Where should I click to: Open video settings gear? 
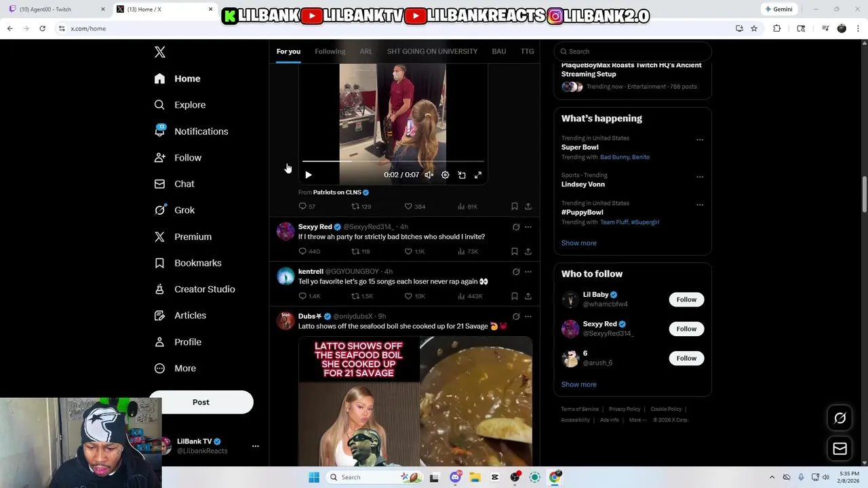pyautogui.click(x=446, y=175)
